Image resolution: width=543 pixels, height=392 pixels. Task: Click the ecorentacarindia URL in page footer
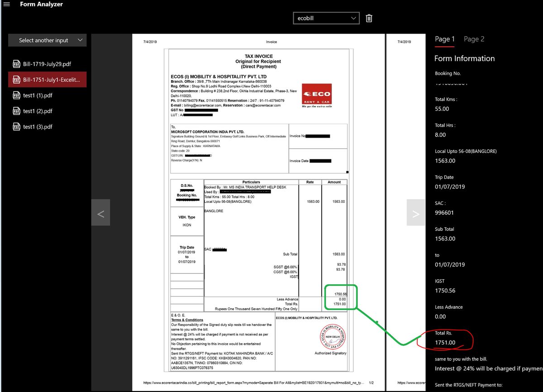tap(254, 382)
